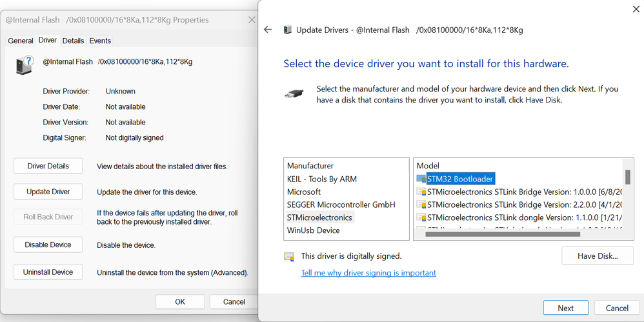Click the digitally signed certificate icon

pyautogui.click(x=289, y=257)
